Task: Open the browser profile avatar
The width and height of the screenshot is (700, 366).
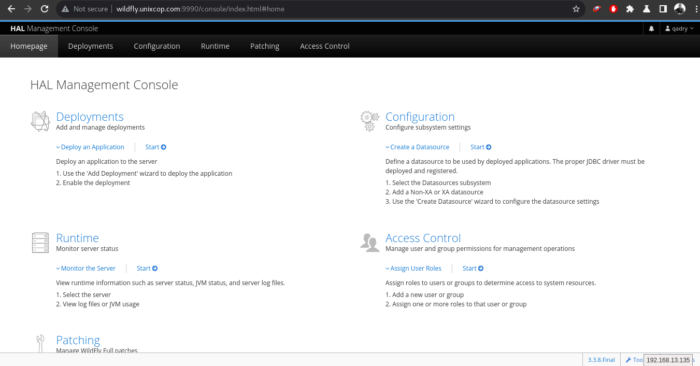Action: click(x=679, y=8)
